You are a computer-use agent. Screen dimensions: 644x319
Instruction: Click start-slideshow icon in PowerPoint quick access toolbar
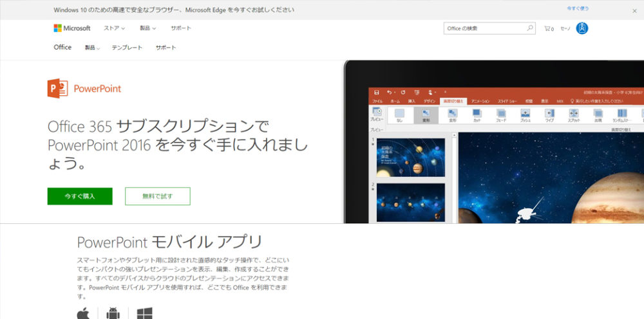coord(417,93)
